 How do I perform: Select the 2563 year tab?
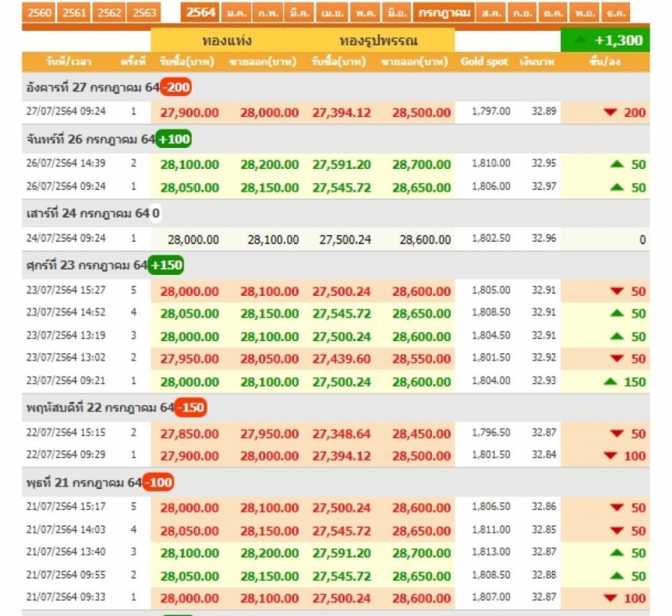point(145,13)
